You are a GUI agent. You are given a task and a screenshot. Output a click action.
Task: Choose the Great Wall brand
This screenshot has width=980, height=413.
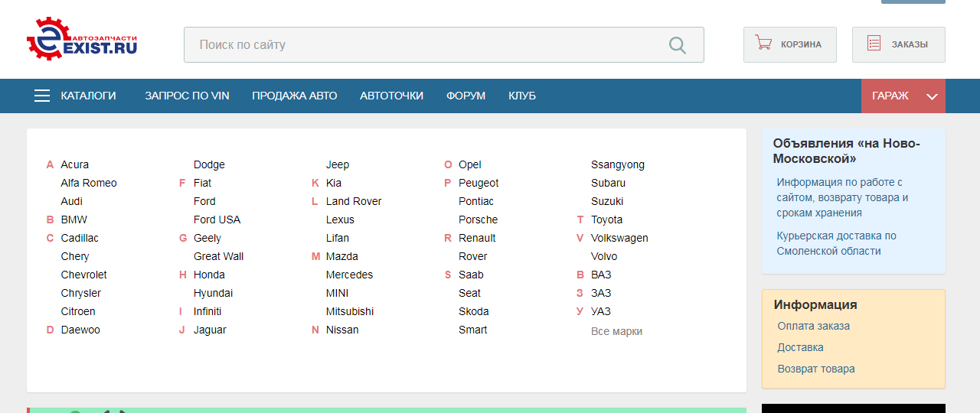(218, 256)
